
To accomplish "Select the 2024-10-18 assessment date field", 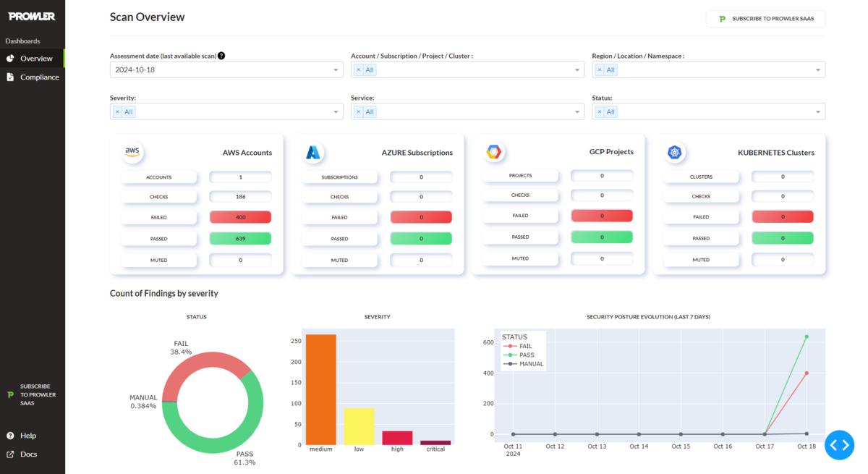I will (x=226, y=69).
